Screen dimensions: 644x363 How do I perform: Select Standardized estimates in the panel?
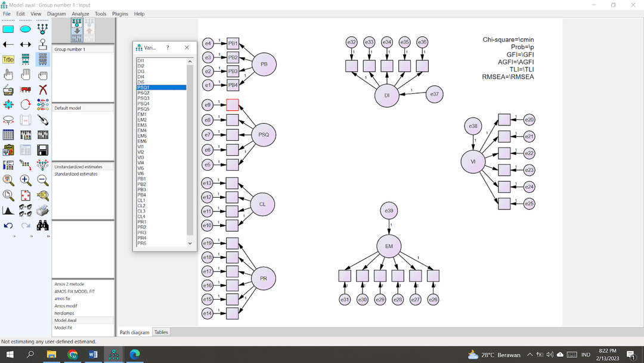coord(76,174)
